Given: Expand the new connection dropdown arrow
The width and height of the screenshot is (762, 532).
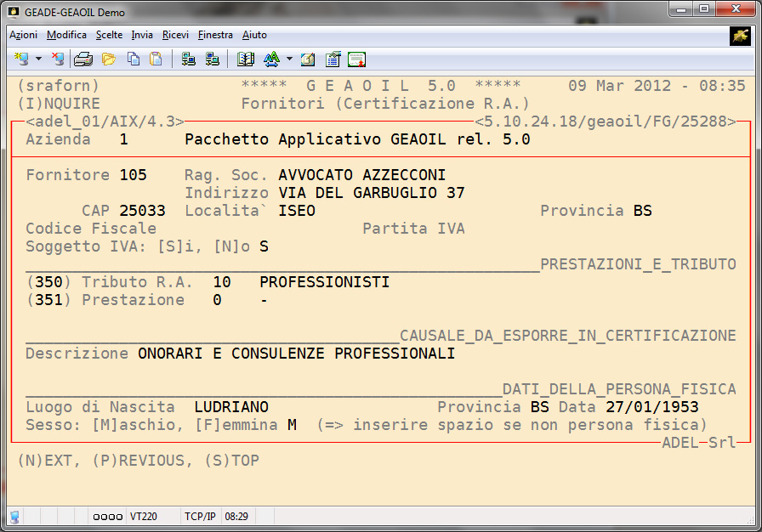Looking at the screenshot, I should point(38,59).
